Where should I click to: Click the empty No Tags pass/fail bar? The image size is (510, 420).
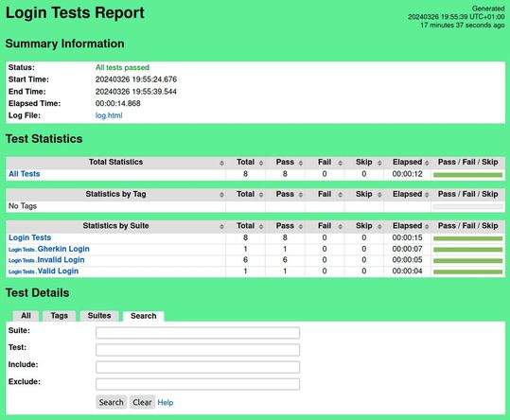(467, 207)
